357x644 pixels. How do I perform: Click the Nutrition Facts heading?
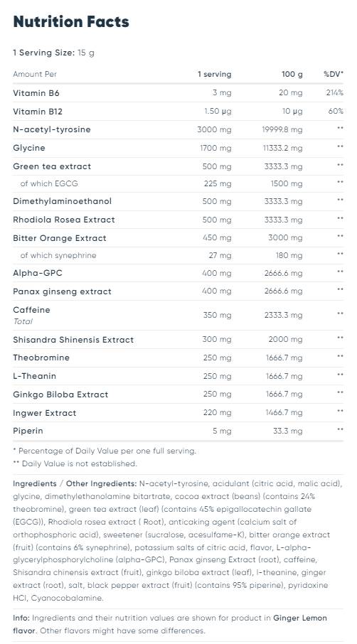point(71,22)
